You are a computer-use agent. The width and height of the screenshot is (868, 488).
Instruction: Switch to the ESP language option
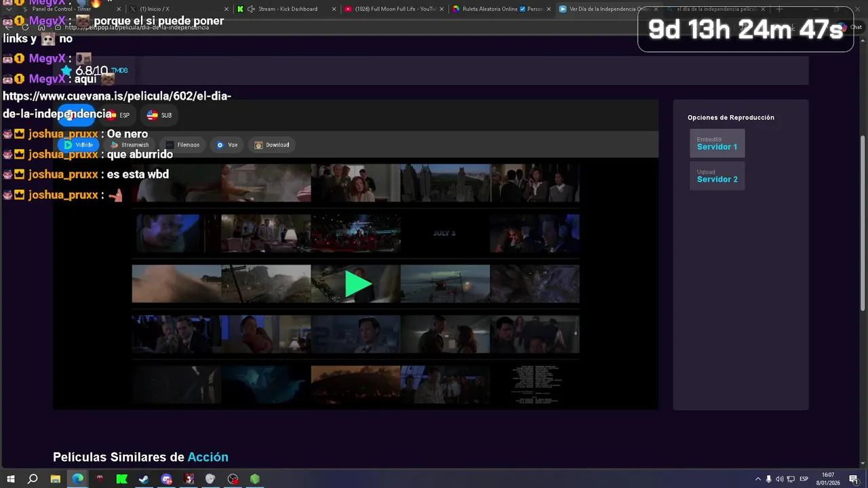[x=119, y=115]
